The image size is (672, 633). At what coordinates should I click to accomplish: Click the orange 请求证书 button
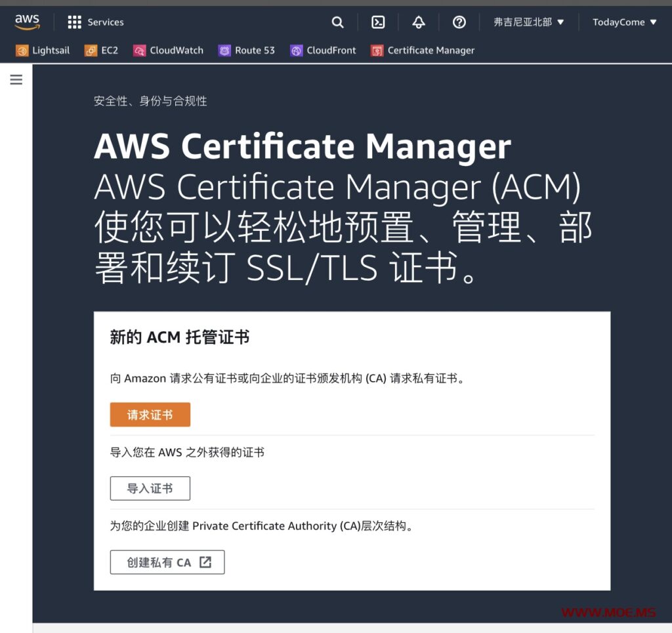pos(150,415)
